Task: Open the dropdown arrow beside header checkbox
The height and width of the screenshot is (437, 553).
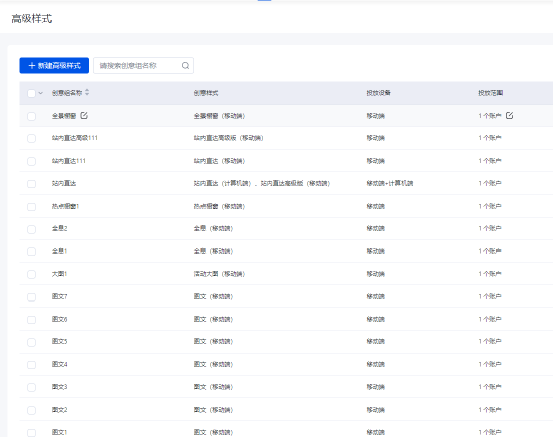Action: pyautogui.click(x=41, y=93)
